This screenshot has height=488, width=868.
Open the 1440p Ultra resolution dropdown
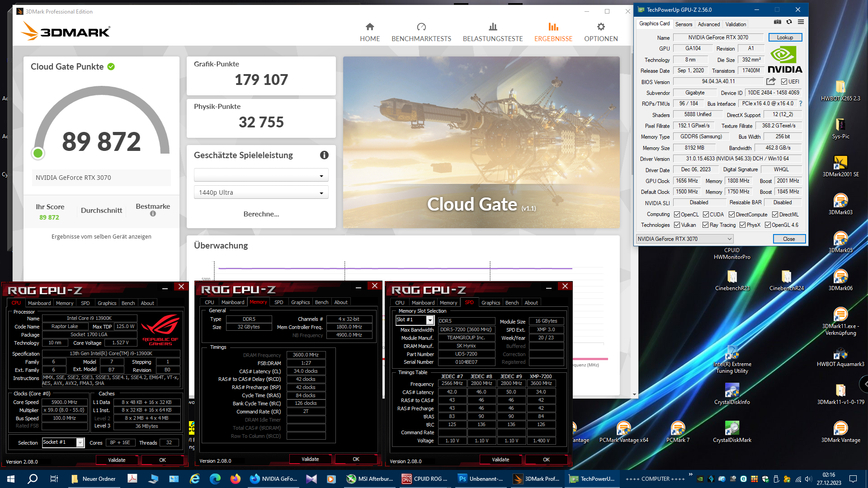pyautogui.click(x=261, y=192)
